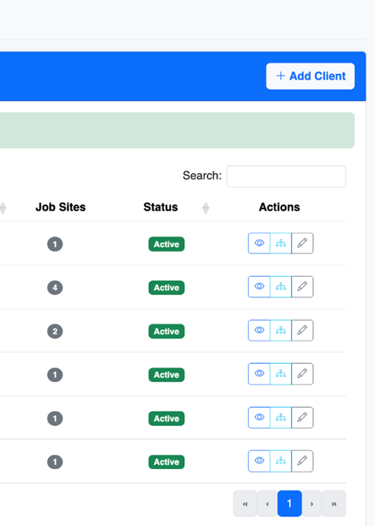
Task: Edit the client with 4 job sites
Action: pos(302,287)
